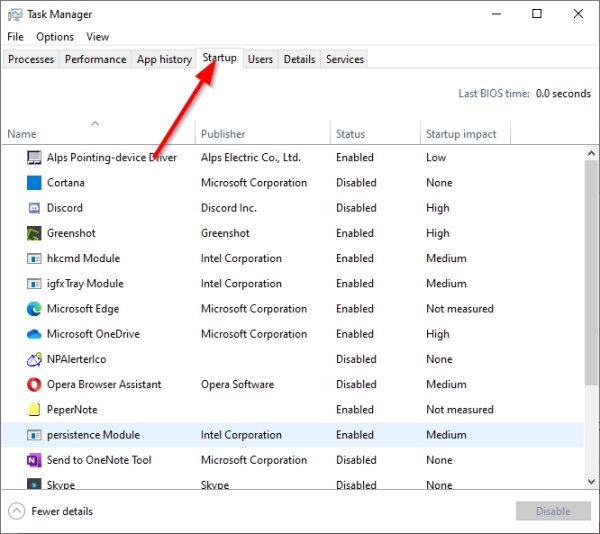600x534 pixels.
Task: Open the Options menu
Action: tap(55, 37)
